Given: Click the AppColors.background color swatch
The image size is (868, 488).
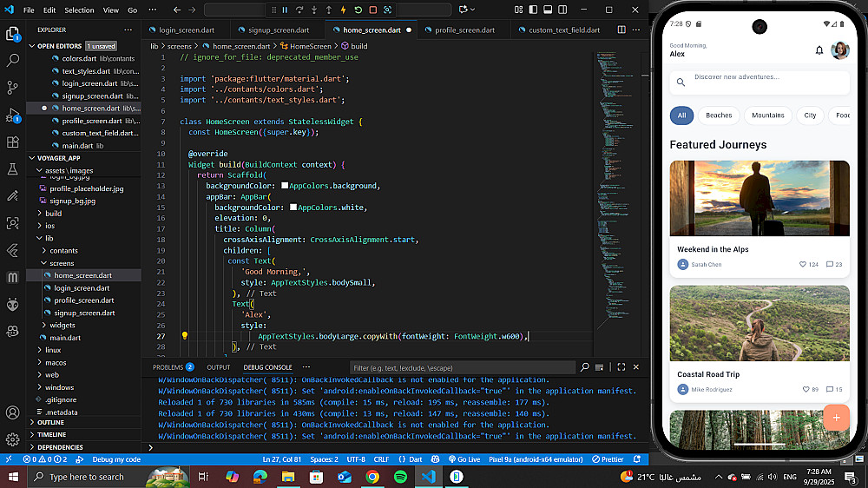Looking at the screenshot, I should coord(285,186).
